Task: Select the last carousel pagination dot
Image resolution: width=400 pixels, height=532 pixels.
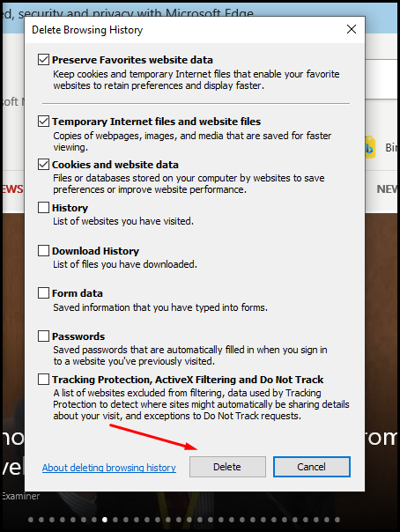Action: 337,520
